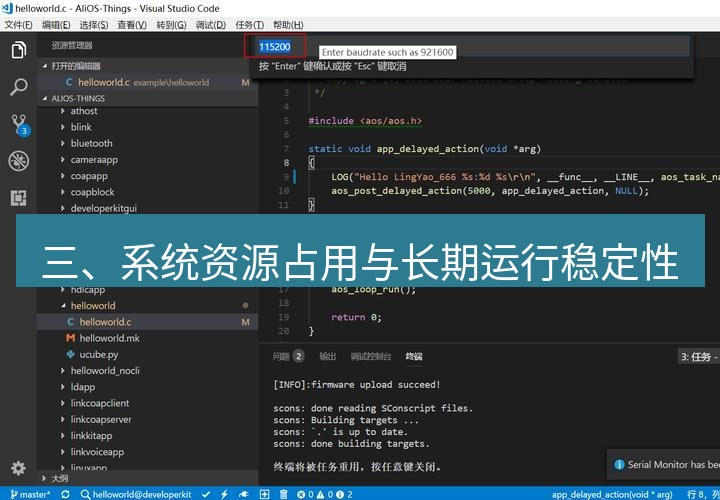Open the Manage gear at sidebar bottom
This screenshot has height=500, width=720.
(x=18, y=468)
